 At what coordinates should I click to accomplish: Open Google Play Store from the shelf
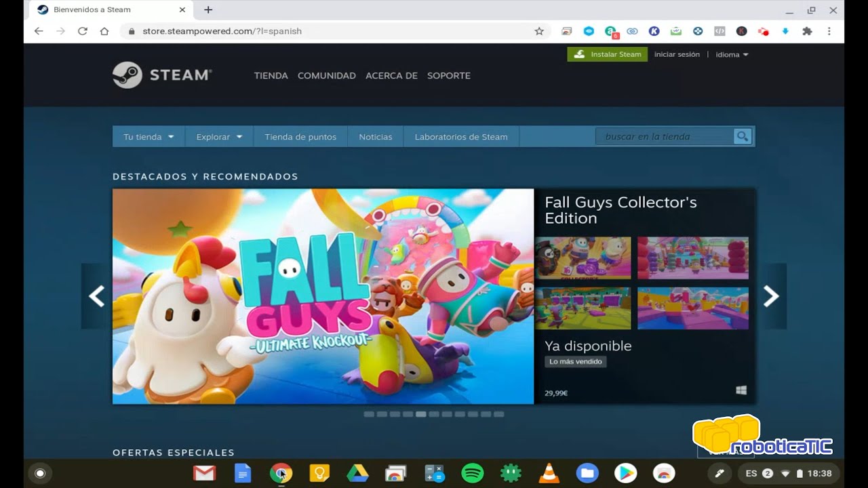click(x=626, y=473)
